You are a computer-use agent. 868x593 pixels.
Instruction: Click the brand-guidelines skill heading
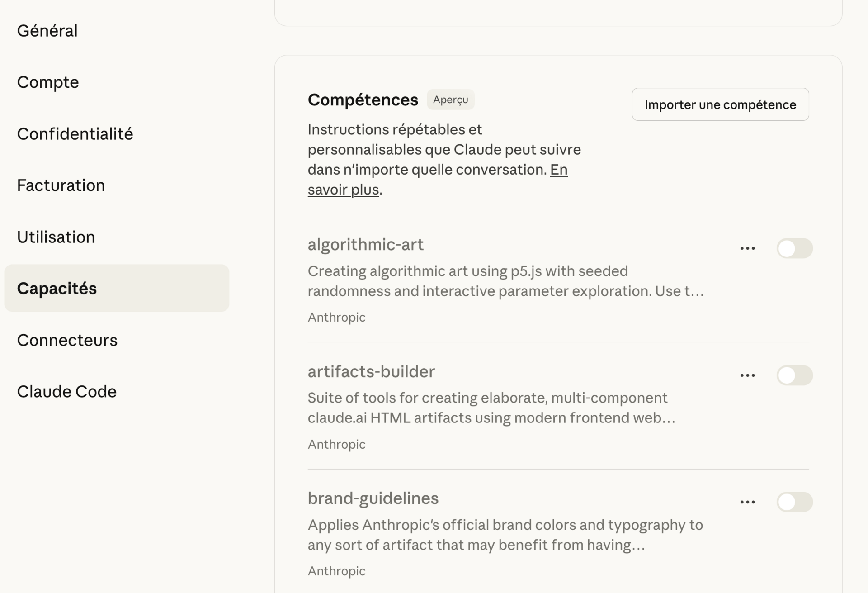click(373, 498)
